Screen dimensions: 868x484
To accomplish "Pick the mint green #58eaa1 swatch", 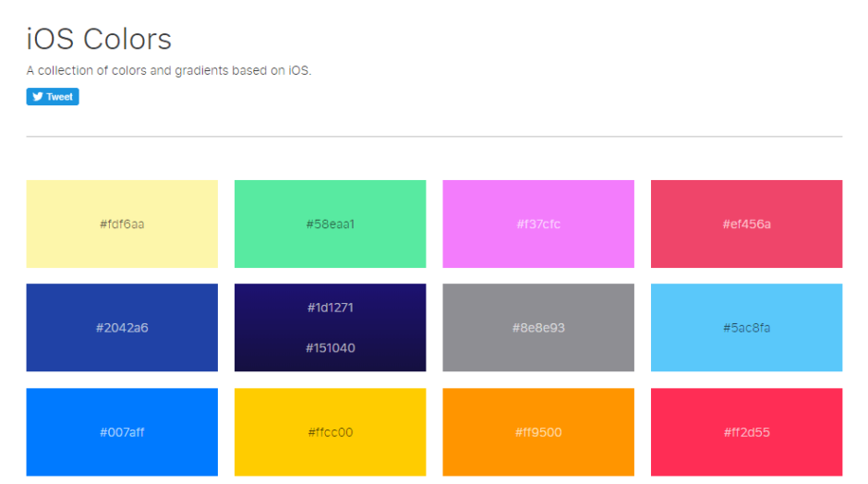I will coord(330,224).
